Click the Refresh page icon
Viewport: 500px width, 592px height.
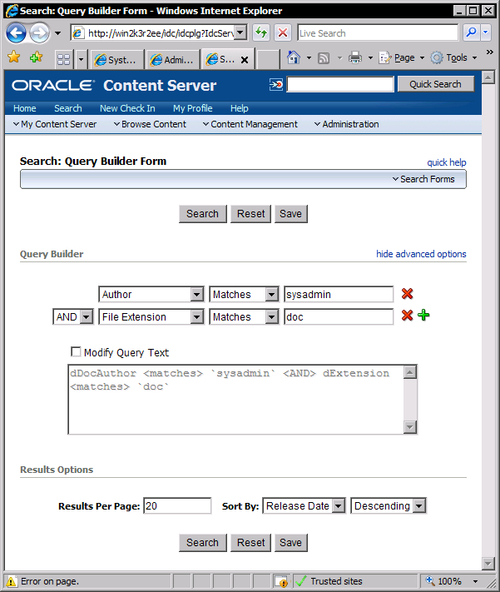[261, 33]
